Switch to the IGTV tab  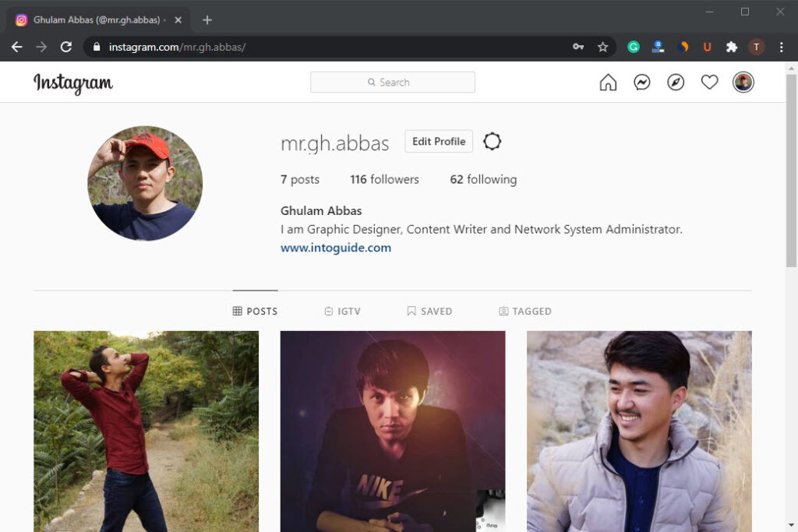[x=343, y=312]
